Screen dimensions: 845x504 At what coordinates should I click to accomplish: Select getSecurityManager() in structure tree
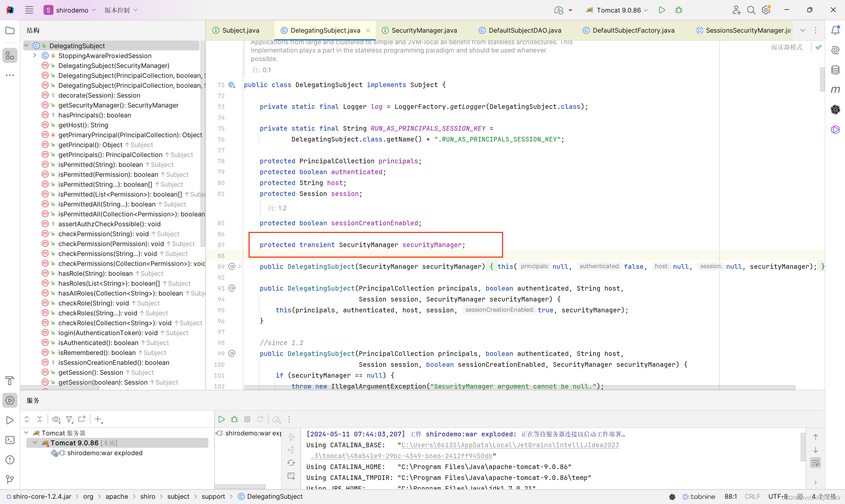pyautogui.click(x=118, y=105)
